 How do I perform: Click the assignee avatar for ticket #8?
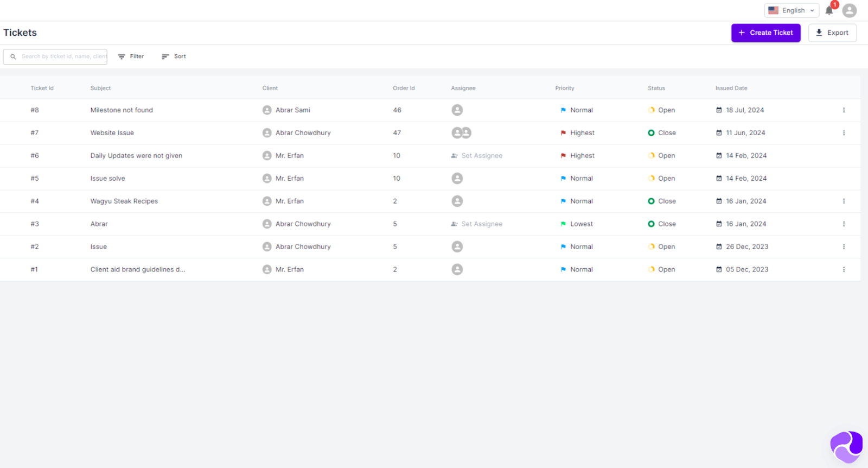[x=457, y=110]
